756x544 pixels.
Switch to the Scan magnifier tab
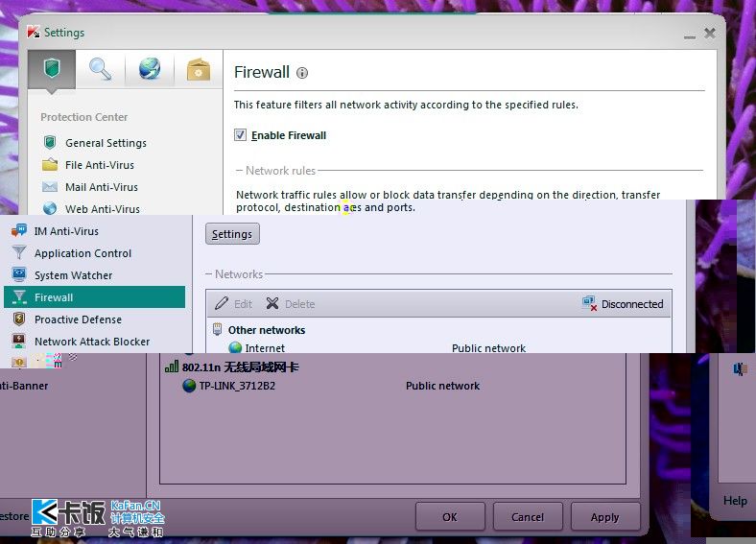click(101, 69)
